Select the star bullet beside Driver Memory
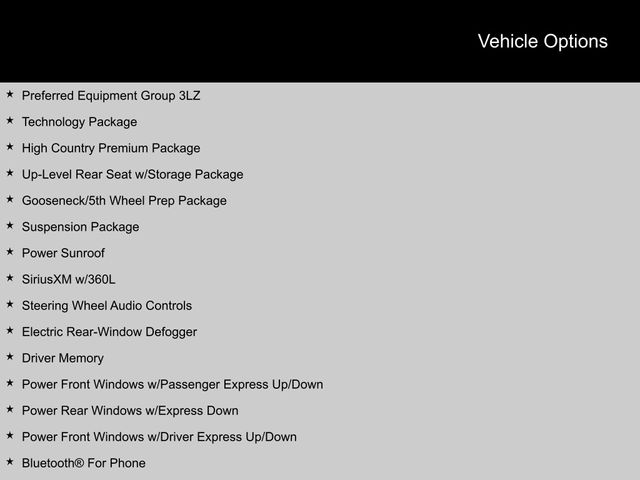 click(9, 357)
